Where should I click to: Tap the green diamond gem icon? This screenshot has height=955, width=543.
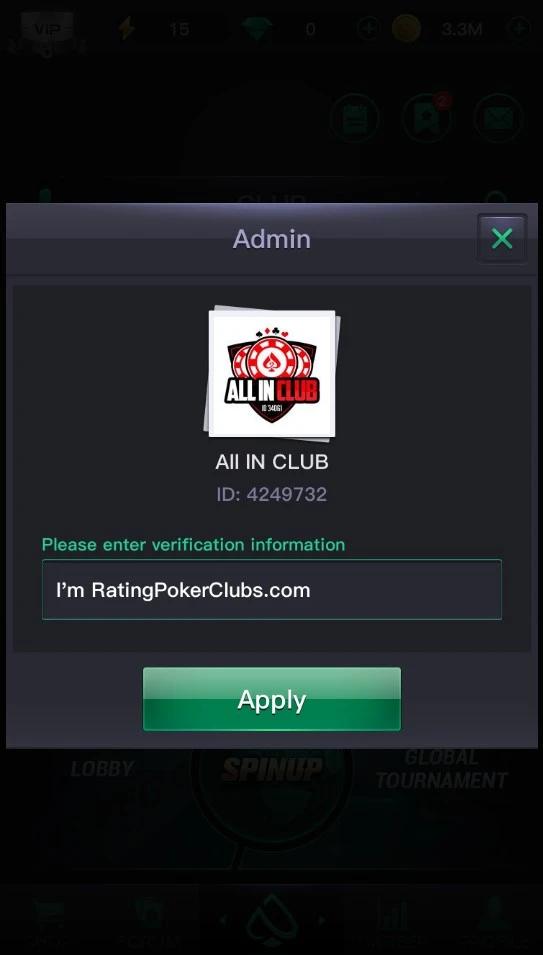256,29
